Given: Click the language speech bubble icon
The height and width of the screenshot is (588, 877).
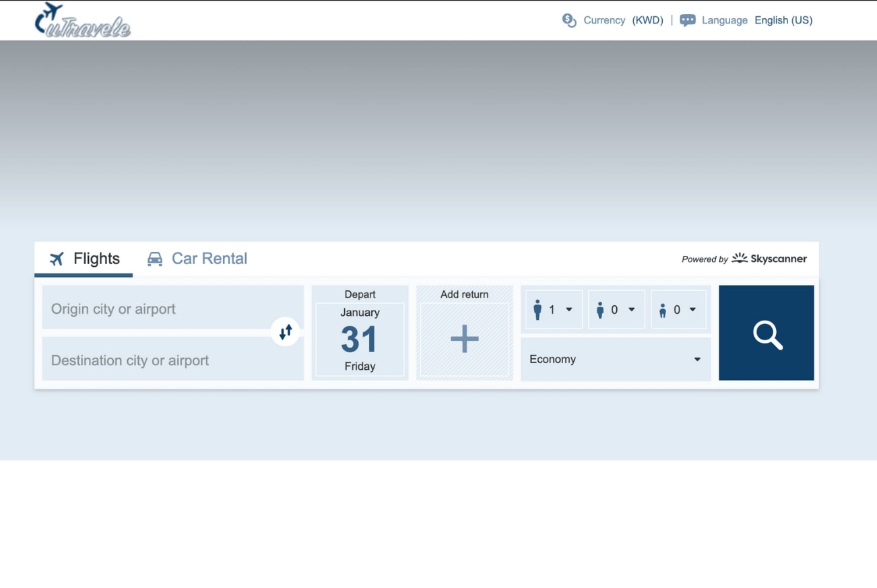Looking at the screenshot, I should click(687, 20).
